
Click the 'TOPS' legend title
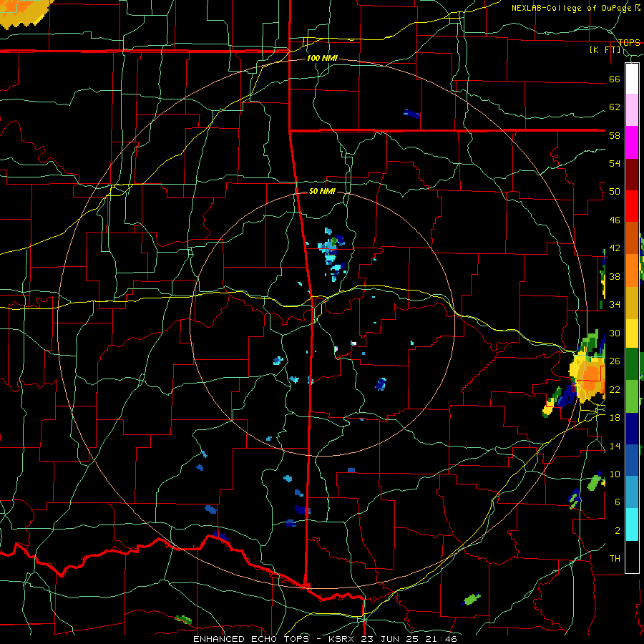click(x=629, y=42)
